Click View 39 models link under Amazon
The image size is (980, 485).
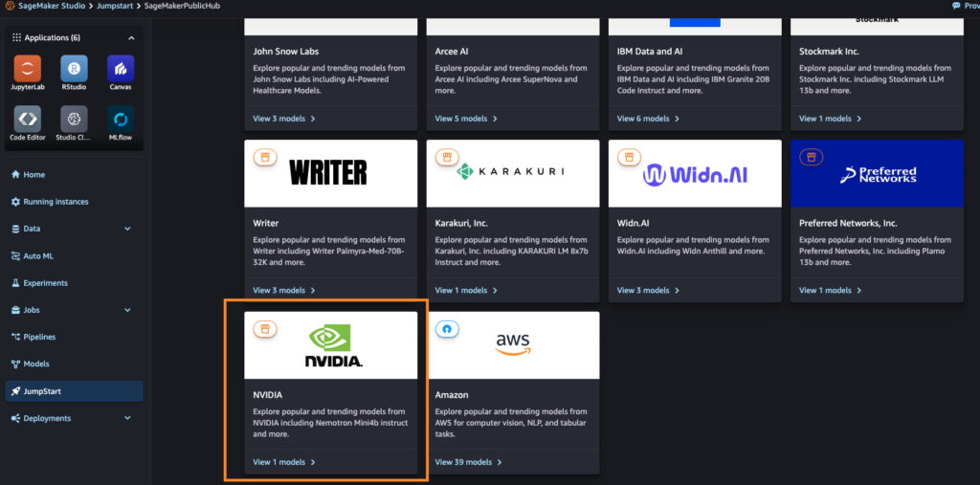coord(468,462)
